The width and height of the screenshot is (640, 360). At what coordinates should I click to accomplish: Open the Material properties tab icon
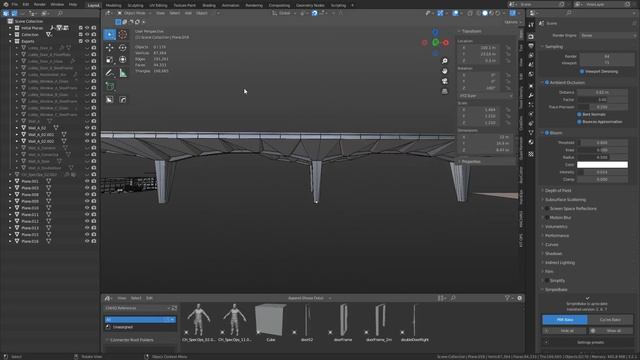pos(531,142)
